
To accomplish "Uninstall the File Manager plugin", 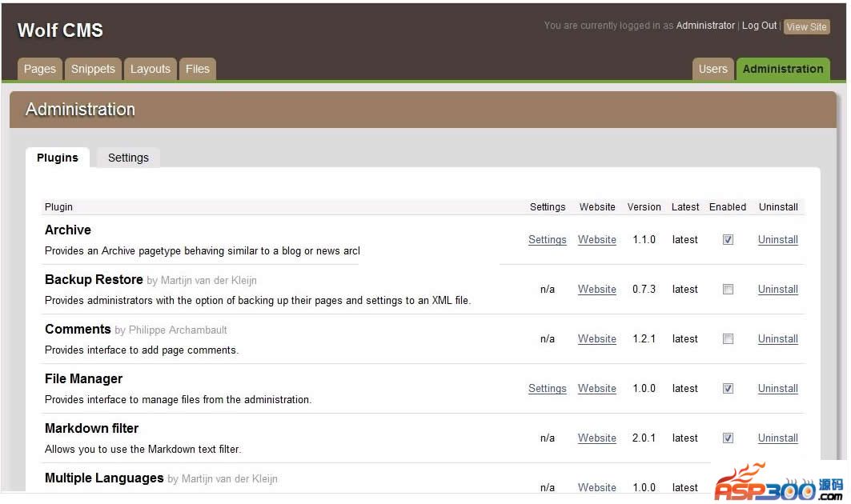I will click(777, 389).
